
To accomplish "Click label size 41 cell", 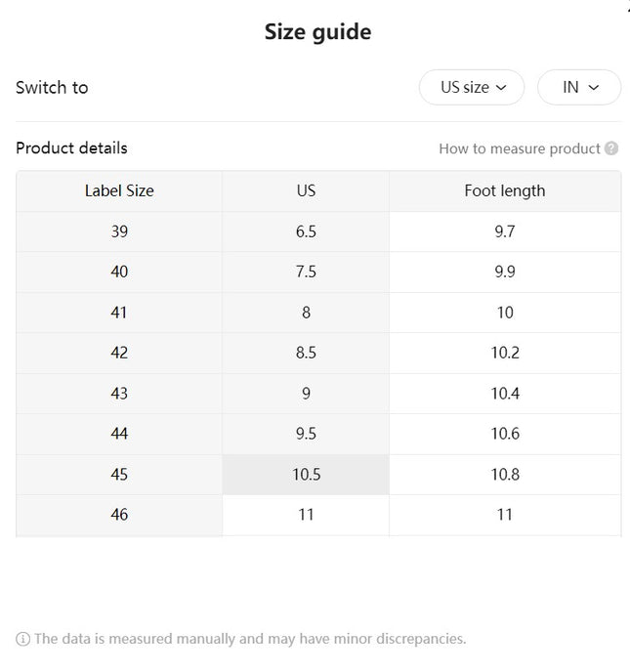I will click(x=119, y=313).
